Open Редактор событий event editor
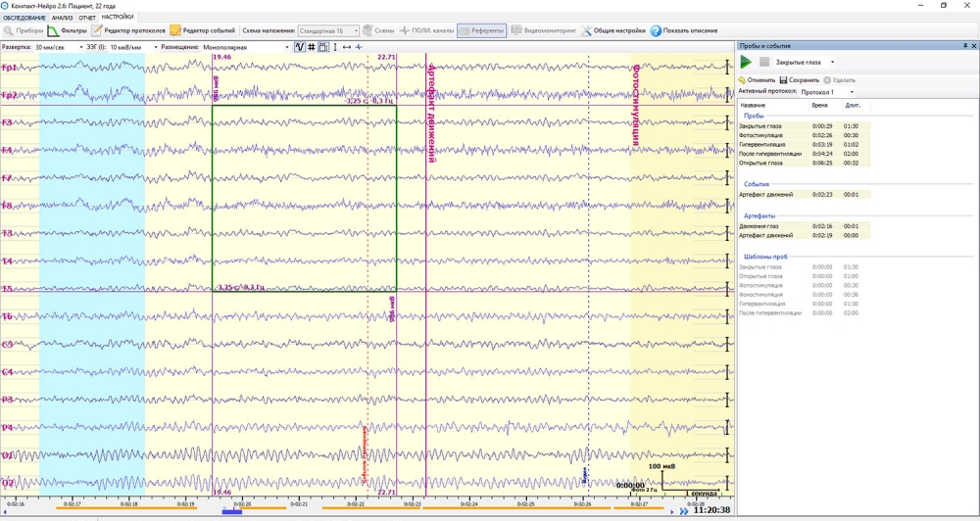Image resolution: width=980 pixels, height=521 pixels. 203,30
